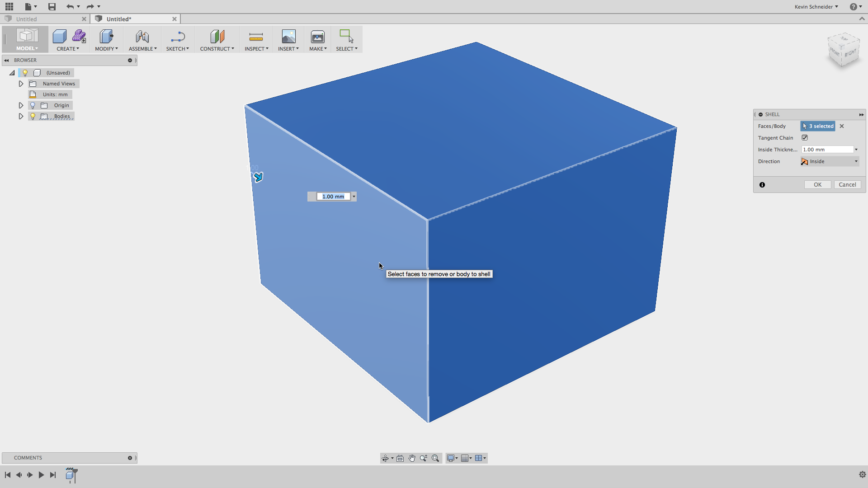Image resolution: width=868 pixels, height=488 pixels.
Task: Toggle Bodies folder visibility lightbulb
Action: pos(33,116)
